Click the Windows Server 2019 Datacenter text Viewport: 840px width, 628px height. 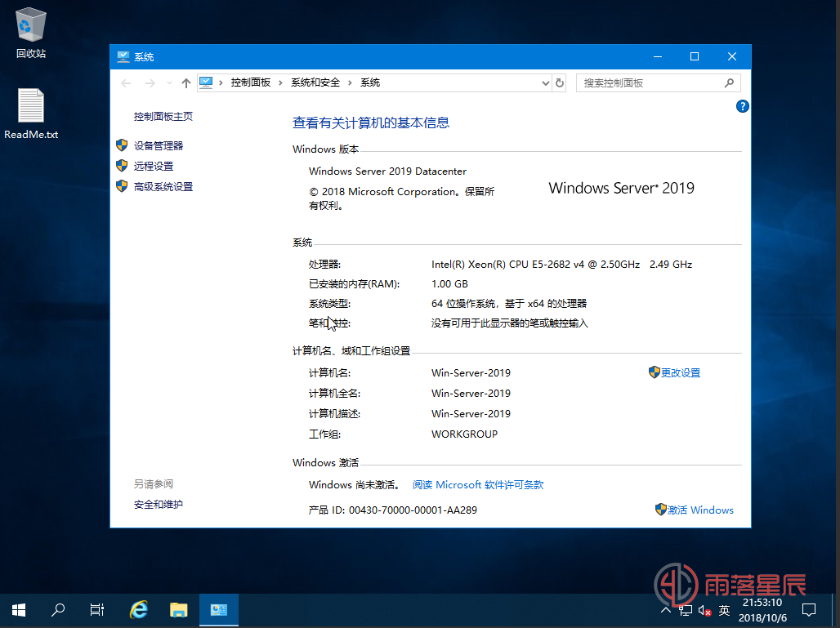[387, 171]
